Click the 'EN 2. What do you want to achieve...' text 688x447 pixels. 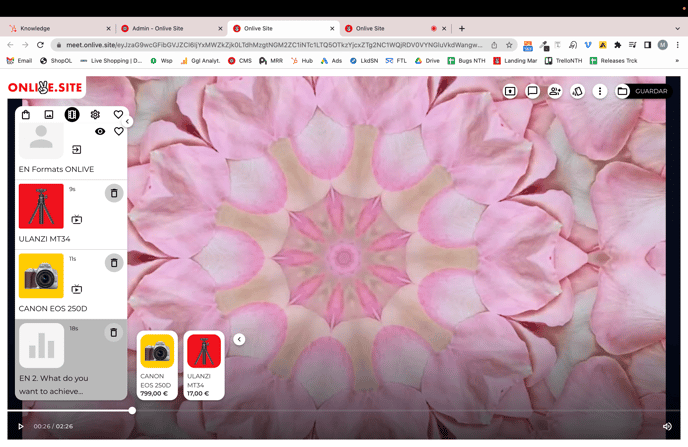click(x=54, y=385)
